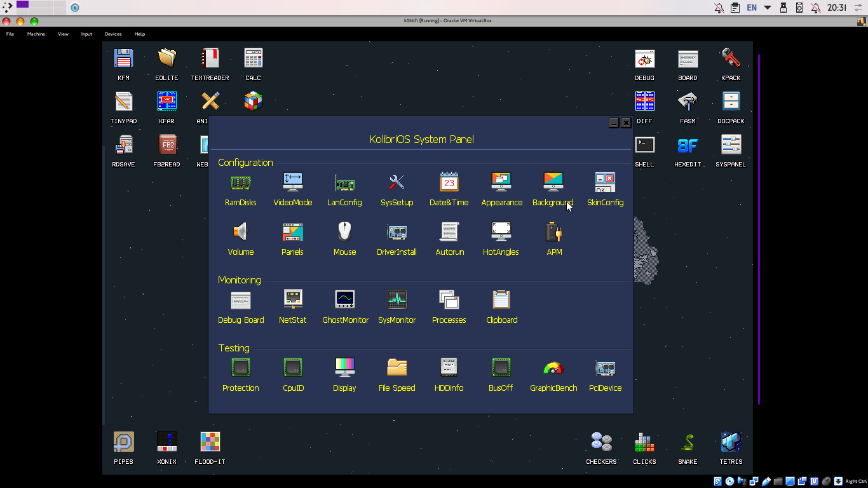The width and height of the screenshot is (868, 488).
Task: Open SkinConfig icon
Action: tap(605, 182)
